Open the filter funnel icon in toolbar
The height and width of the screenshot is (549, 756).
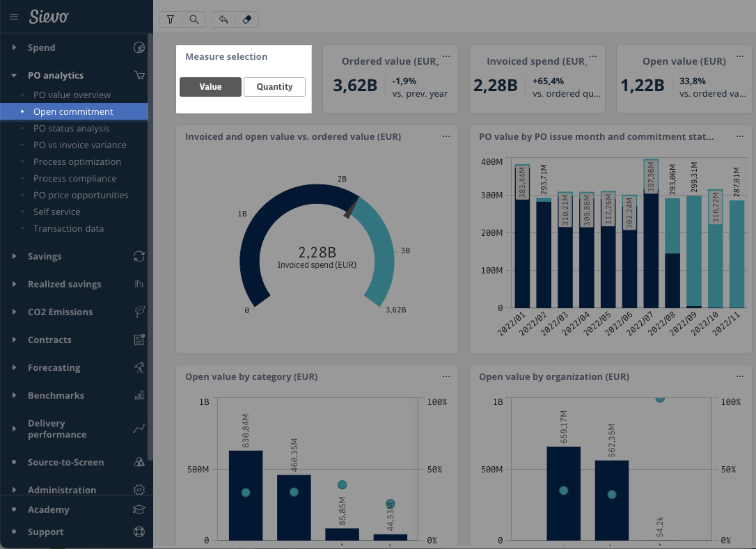point(171,19)
